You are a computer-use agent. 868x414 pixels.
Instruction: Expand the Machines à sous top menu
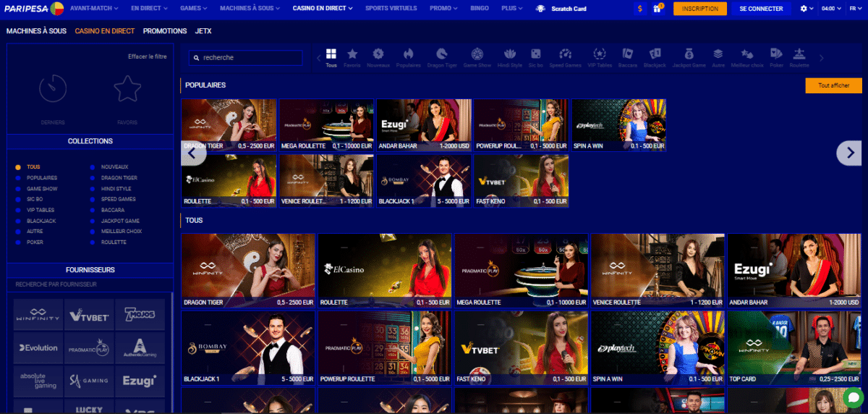(x=247, y=9)
